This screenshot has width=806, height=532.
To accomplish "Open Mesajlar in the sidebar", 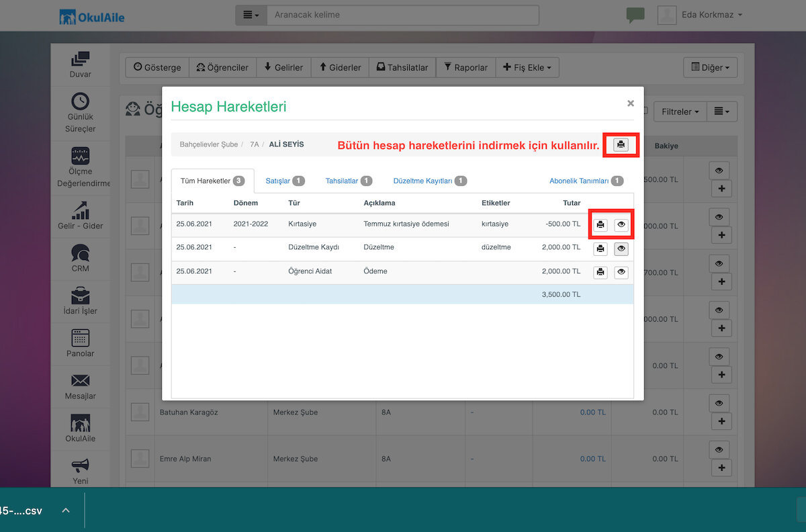I will (x=81, y=386).
